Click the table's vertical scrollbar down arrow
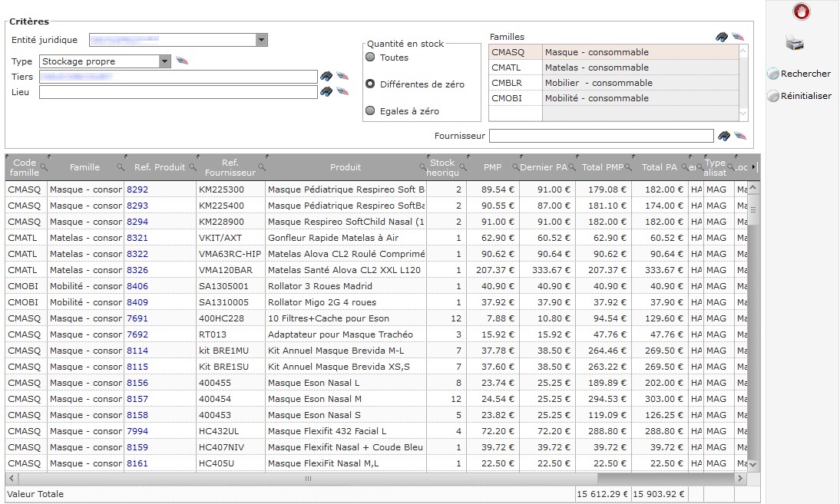This screenshot has height=504, width=840. 752,464
